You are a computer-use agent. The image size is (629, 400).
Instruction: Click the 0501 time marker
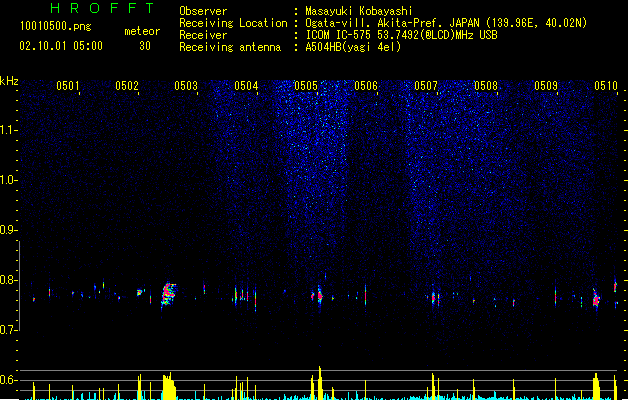point(67,85)
